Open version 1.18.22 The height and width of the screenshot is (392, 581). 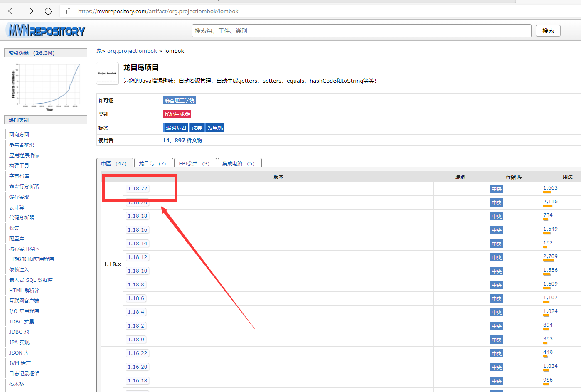coord(138,188)
